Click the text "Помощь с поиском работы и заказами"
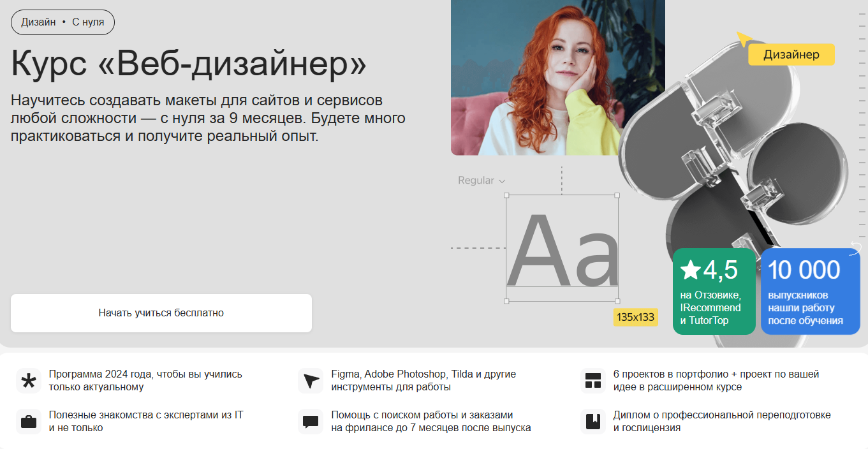 coord(422,415)
